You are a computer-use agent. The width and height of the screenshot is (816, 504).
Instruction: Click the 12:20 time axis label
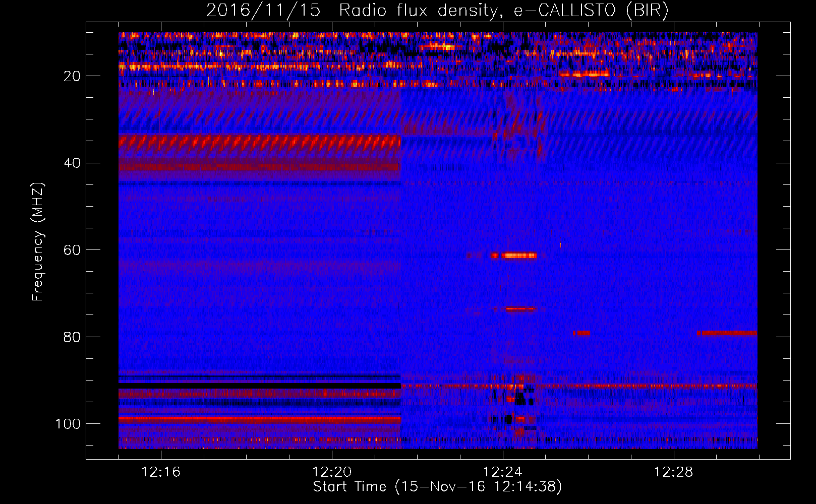pyautogui.click(x=332, y=472)
